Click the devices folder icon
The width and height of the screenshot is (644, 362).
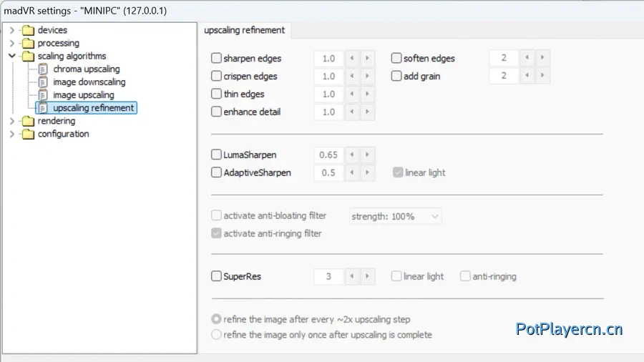point(28,30)
